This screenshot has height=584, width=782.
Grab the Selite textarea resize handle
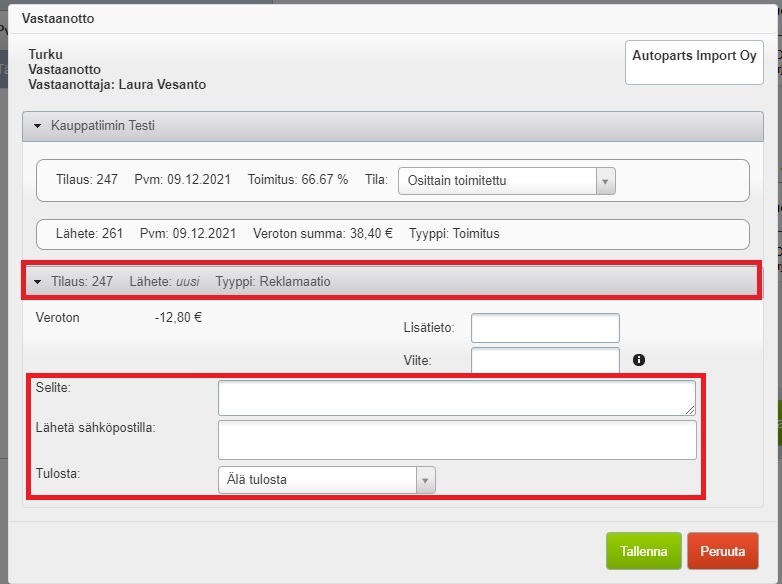coord(690,409)
